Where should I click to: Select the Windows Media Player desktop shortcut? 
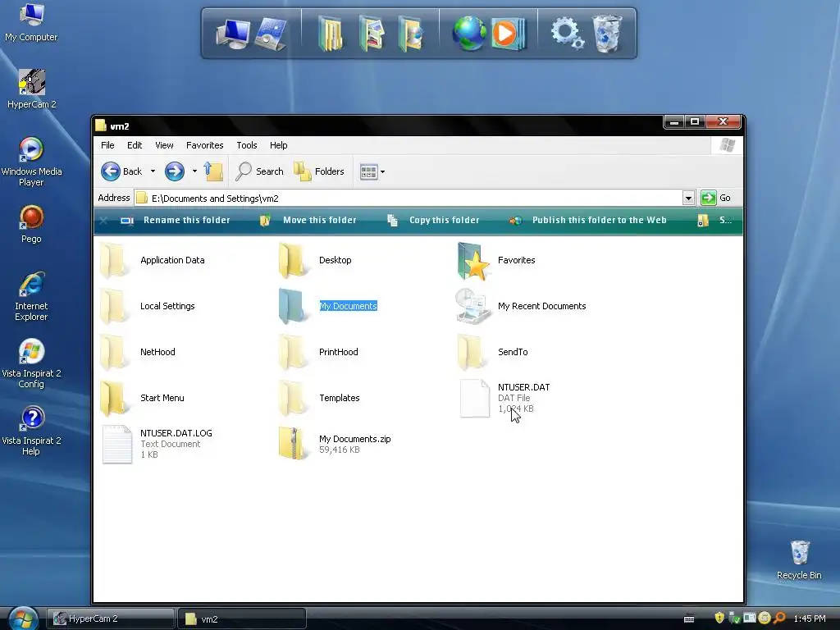pyautogui.click(x=31, y=162)
